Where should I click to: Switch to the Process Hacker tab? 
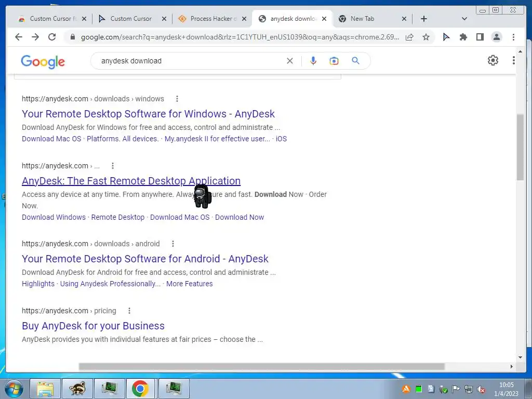tap(211, 19)
